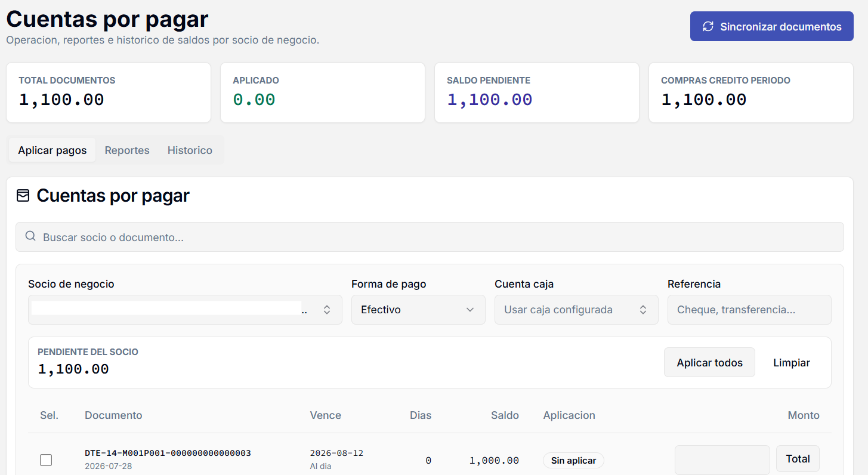Click the document number DTE-14-M001P001-000000000000003

point(168,453)
